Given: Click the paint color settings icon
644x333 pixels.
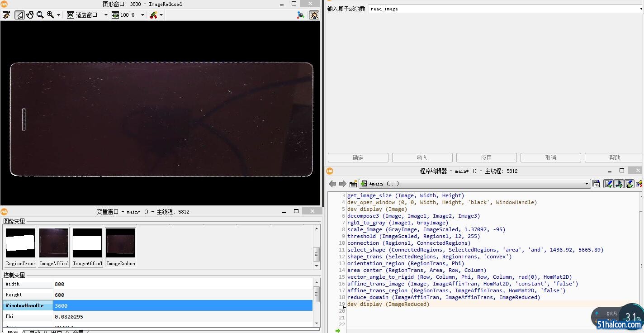Looking at the screenshot, I should (x=153, y=15).
